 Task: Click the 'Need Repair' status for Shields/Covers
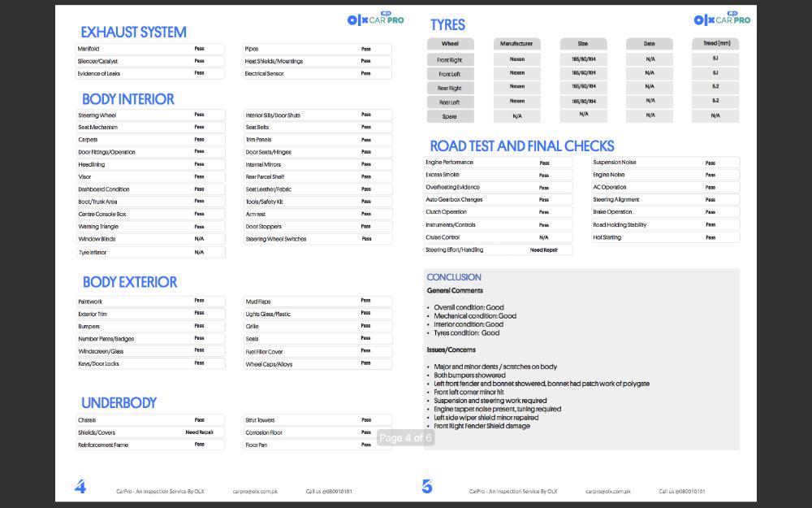[x=199, y=432]
